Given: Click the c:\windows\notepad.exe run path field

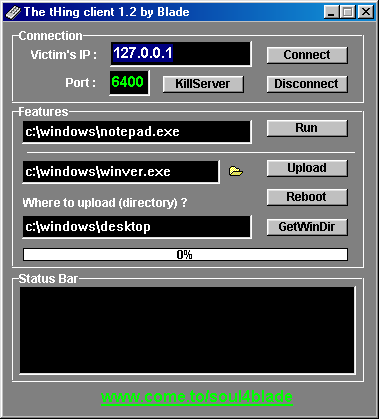Looking at the screenshot, I should click(x=137, y=132).
